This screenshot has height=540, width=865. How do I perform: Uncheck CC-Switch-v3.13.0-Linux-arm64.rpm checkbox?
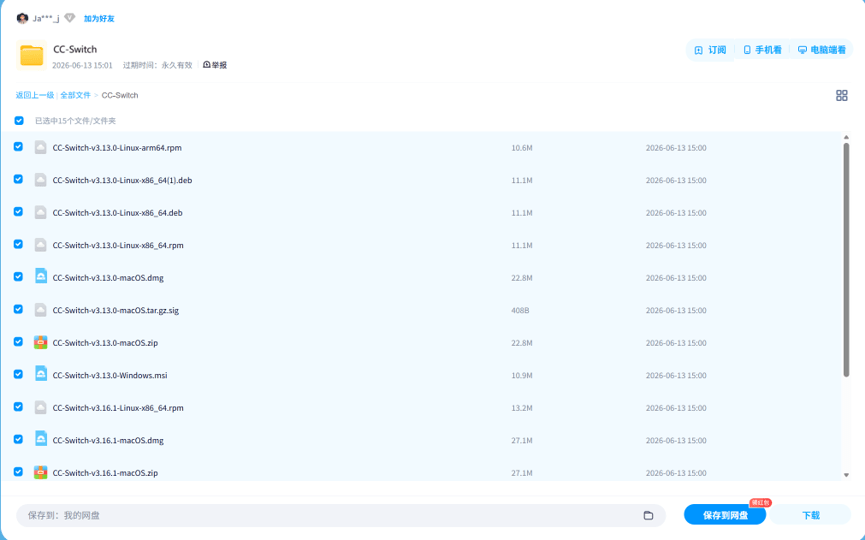18,147
